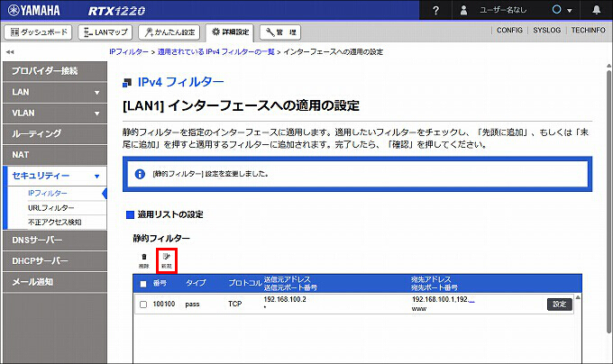613x364 pixels.
Task: Open プロバイダー接続 in sidebar
Action: click(55, 71)
